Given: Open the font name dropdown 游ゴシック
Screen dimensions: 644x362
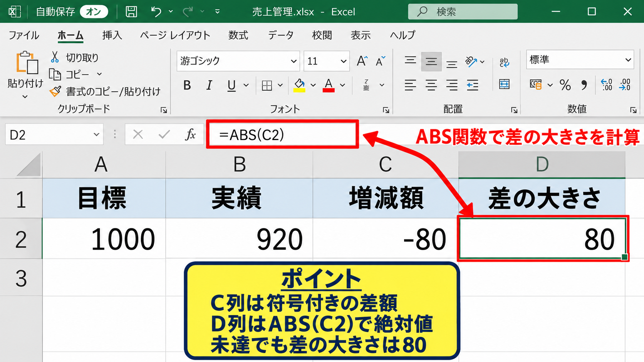Looking at the screenshot, I should (x=293, y=61).
